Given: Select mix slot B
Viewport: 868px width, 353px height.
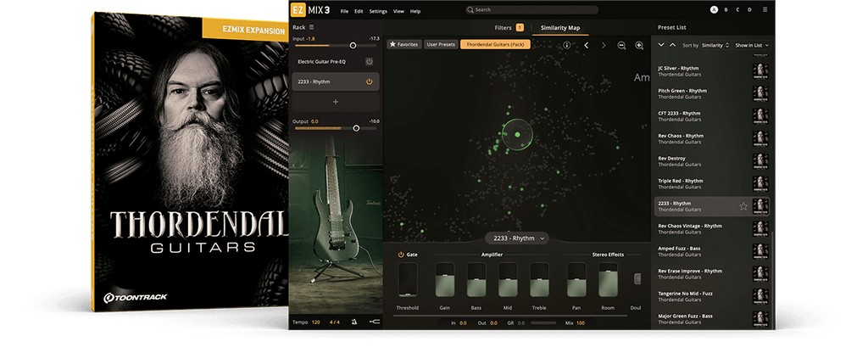Looking at the screenshot, I should [726, 10].
